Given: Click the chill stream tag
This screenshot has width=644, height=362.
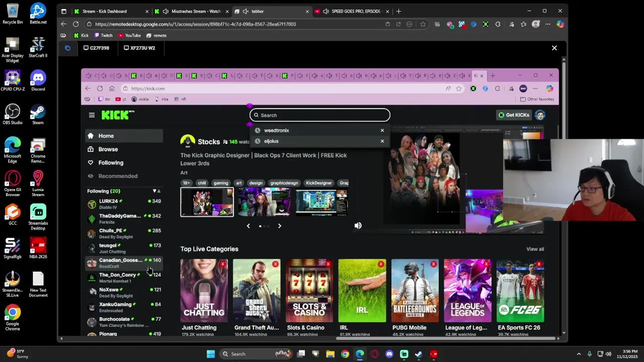Looking at the screenshot, I should [x=202, y=183].
